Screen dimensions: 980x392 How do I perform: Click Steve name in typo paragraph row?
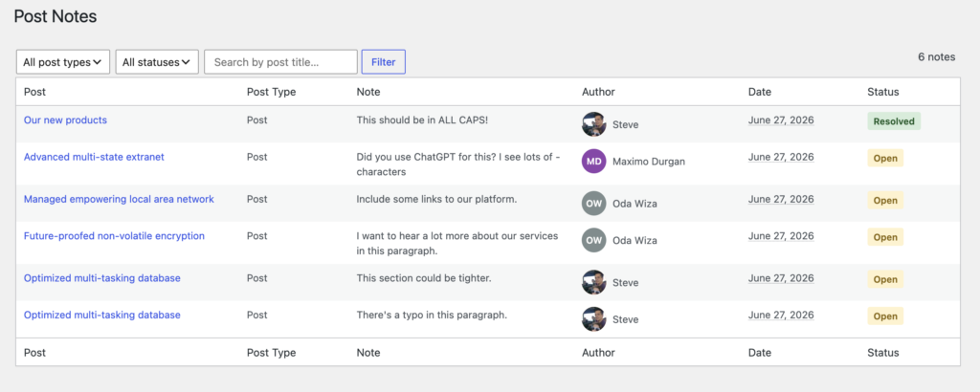(x=626, y=319)
